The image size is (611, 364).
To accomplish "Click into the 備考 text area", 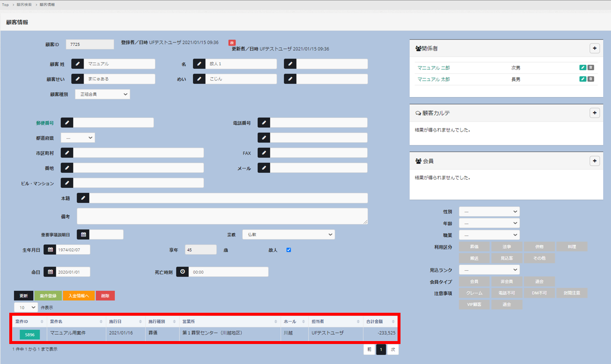I will pyautogui.click(x=222, y=216).
